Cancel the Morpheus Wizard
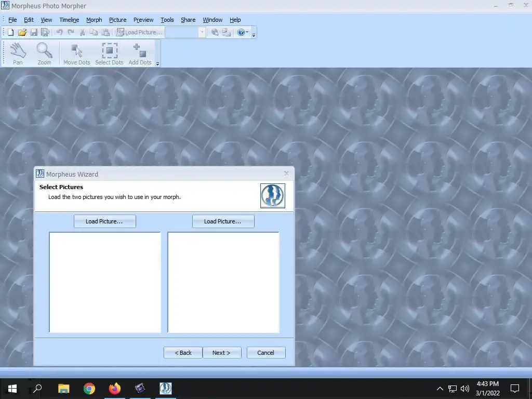The width and height of the screenshot is (532, 399). [266, 353]
